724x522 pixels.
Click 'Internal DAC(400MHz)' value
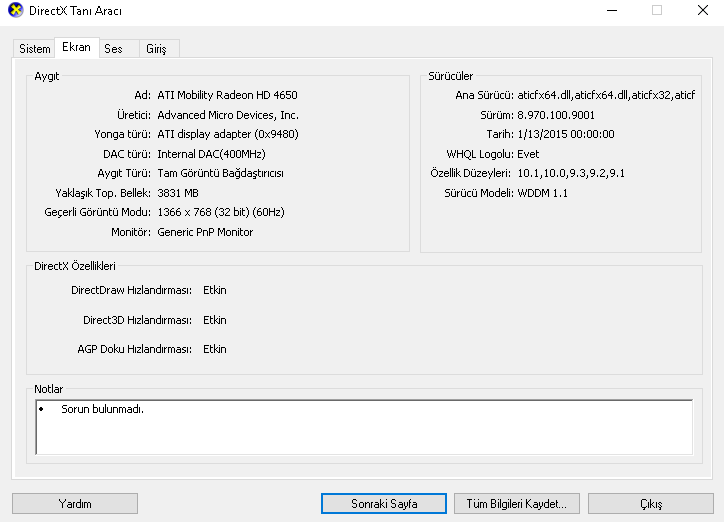tap(211, 154)
